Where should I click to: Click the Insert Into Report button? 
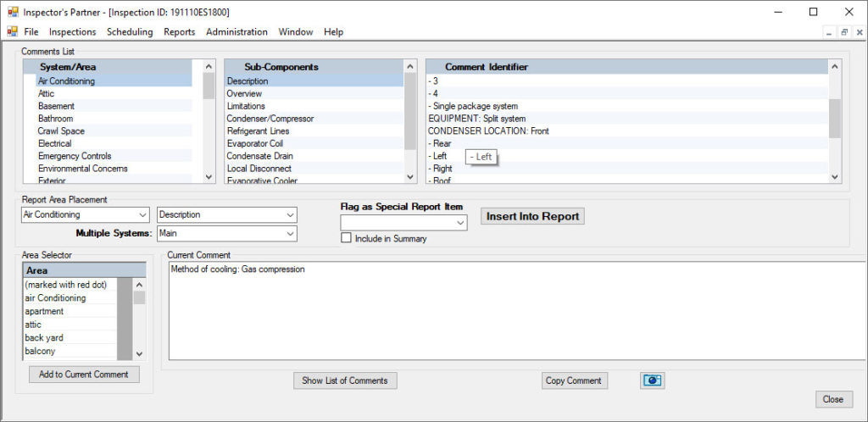pyautogui.click(x=532, y=216)
